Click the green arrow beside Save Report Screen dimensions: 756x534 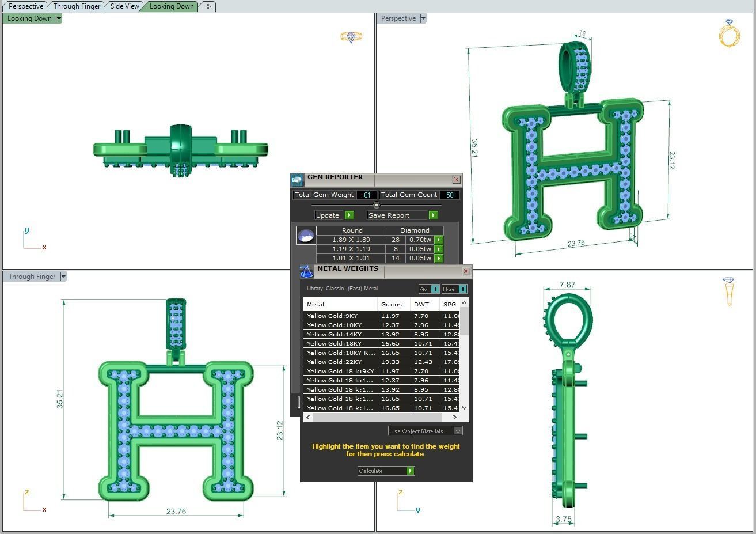click(x=433, y=215)
